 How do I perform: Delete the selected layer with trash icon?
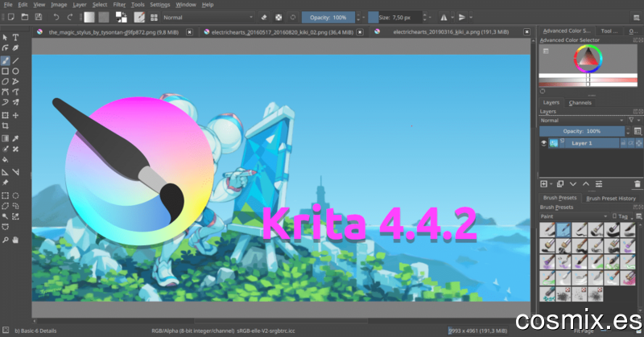(637, 184)
